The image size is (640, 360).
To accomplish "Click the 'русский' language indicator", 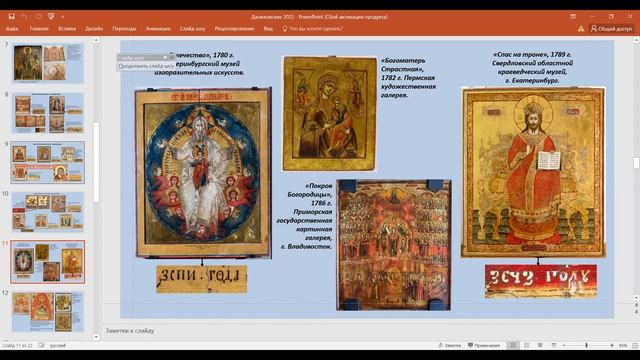I will click(x=58, y=345).
